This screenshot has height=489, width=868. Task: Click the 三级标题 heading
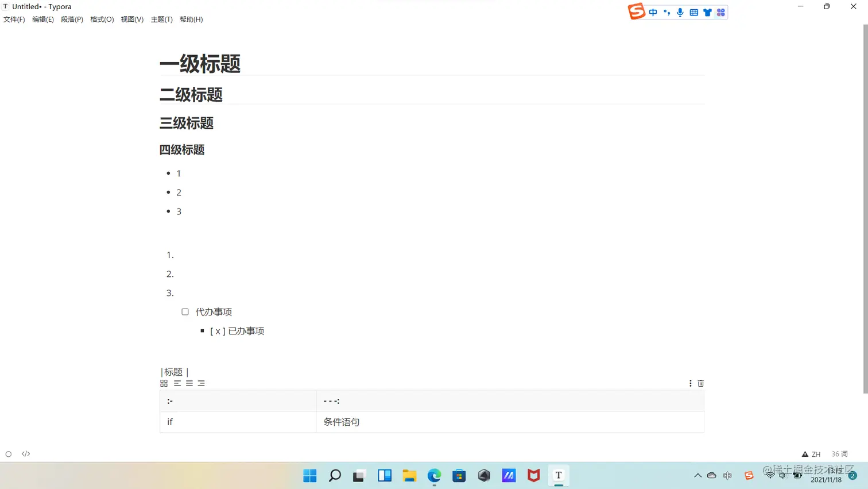coord(187,123)
